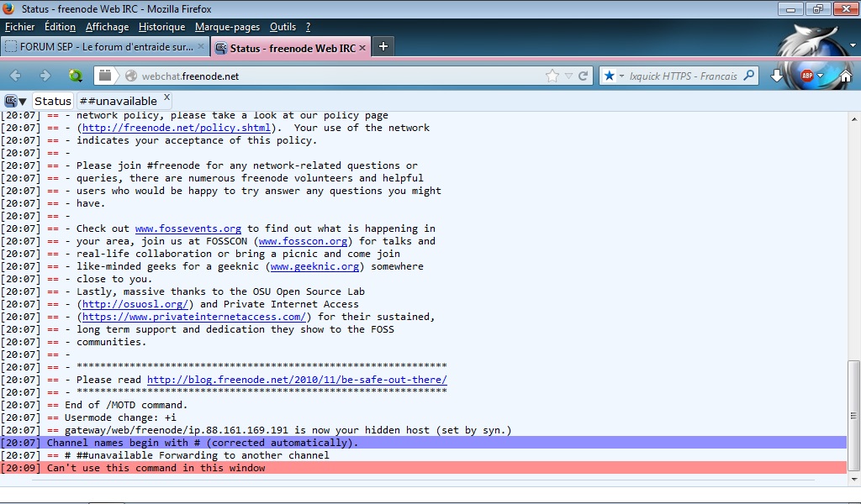Expand the IRC options menu arrow

click(23, 102)
